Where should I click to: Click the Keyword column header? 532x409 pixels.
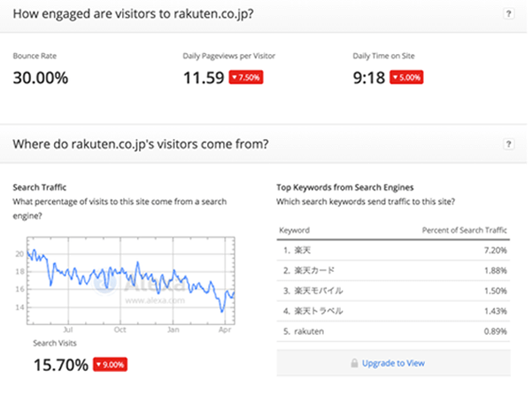pyautogui.click(x=295, y=229)
